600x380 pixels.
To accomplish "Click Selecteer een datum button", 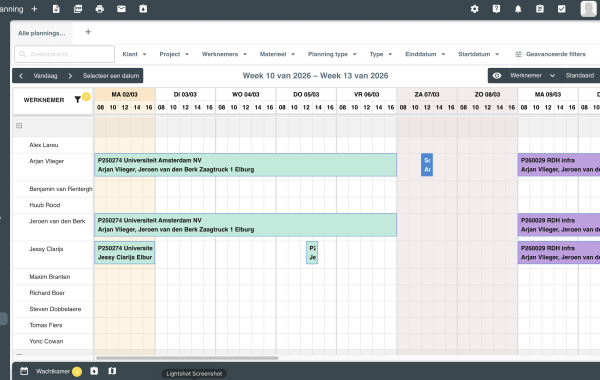I will tap(111, 76).
